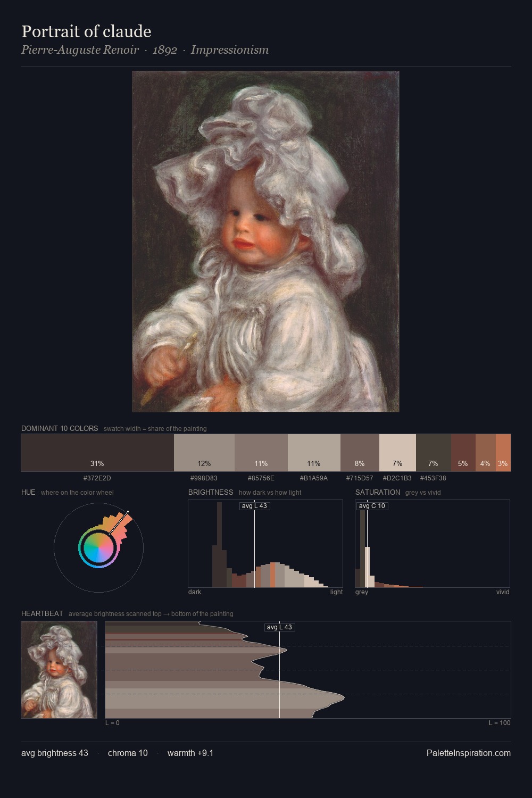This screenshot has height=798, width=532.
Task: Click the avg L 43 label in Brightness chart
Action: (x=254, y=506)
